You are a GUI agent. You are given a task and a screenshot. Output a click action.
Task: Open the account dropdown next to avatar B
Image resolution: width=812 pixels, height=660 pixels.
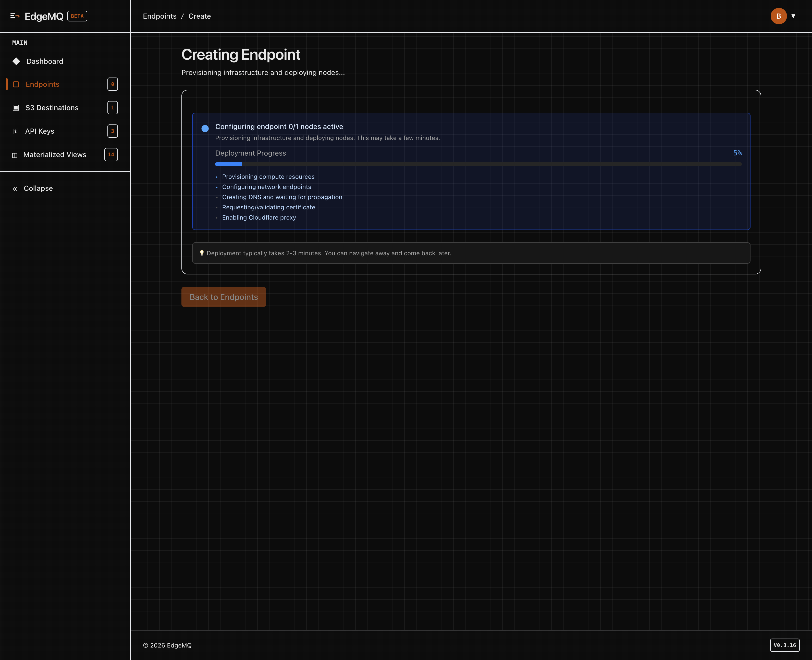click(x=794, y=16)
